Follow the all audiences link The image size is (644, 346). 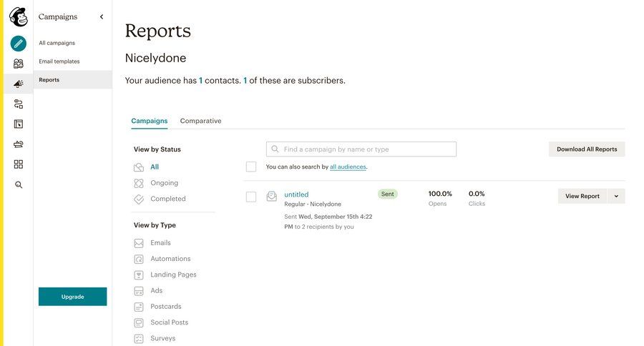click(x=348, y=167)
